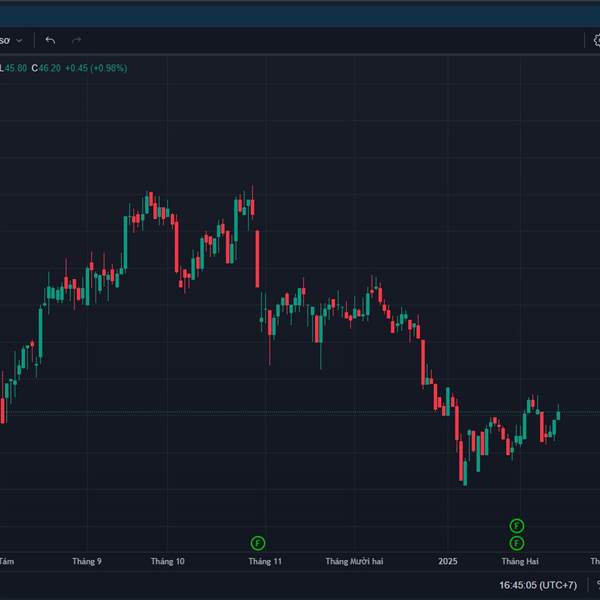Click the Tháng 10 time axis label

(168, 561)
